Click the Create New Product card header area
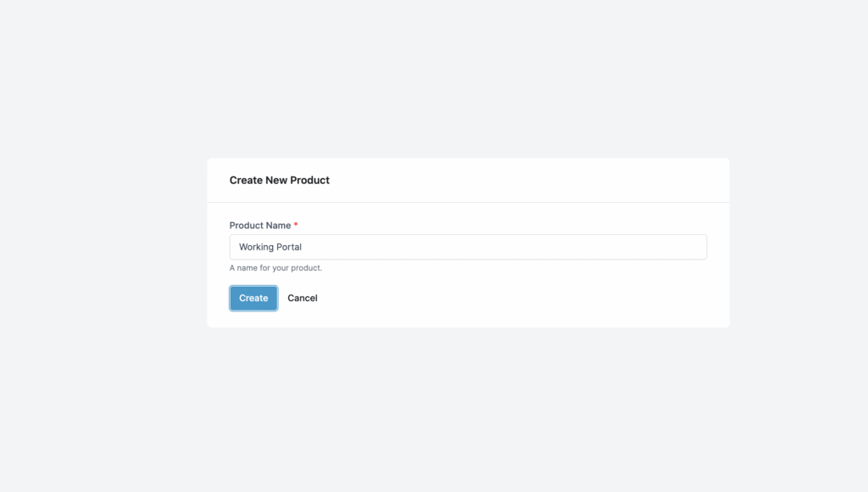Viewport: 868px width, 492px height. point(466,180)
